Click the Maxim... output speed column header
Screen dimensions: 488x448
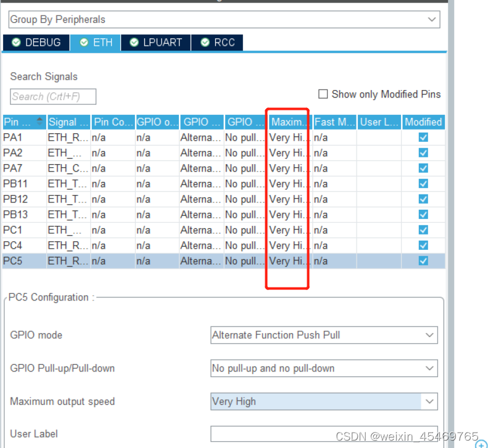click(x=290, y=122)
